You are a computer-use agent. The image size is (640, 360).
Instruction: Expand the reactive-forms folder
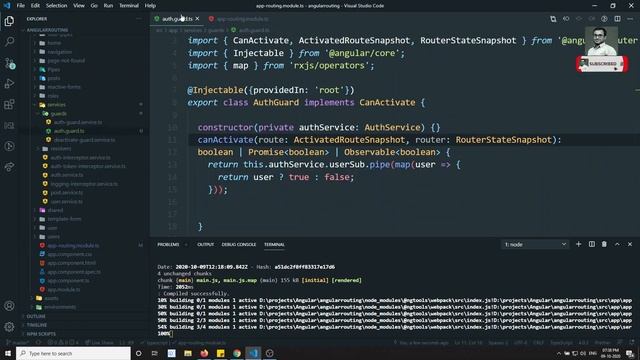[64, 87]
